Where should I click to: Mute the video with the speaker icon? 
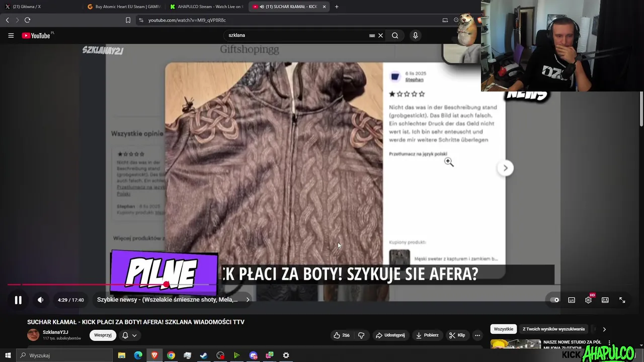pyautogui.click(x=41, y=300)
